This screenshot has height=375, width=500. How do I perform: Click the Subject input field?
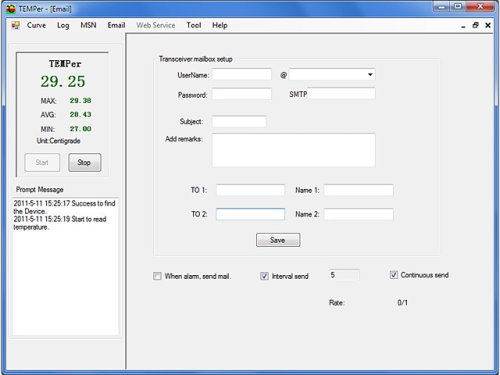239,121
